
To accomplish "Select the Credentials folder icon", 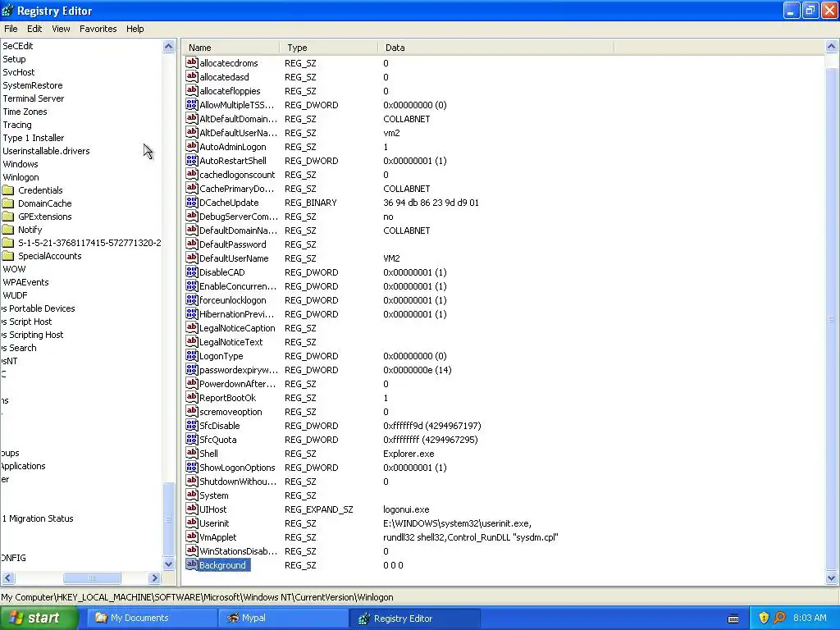I will click(8, 190).
